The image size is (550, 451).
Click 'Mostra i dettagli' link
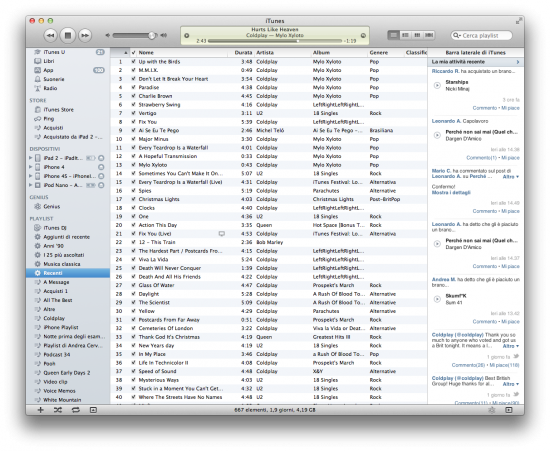451,193
